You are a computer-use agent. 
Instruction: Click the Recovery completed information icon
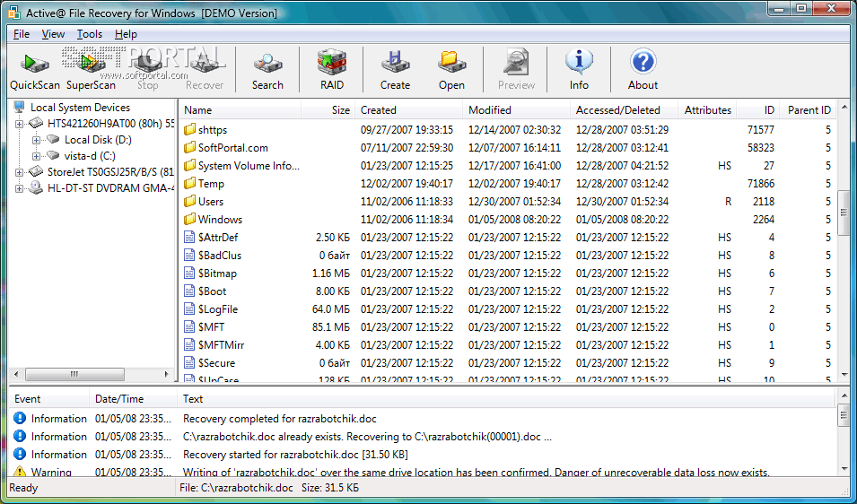point(20,418)
